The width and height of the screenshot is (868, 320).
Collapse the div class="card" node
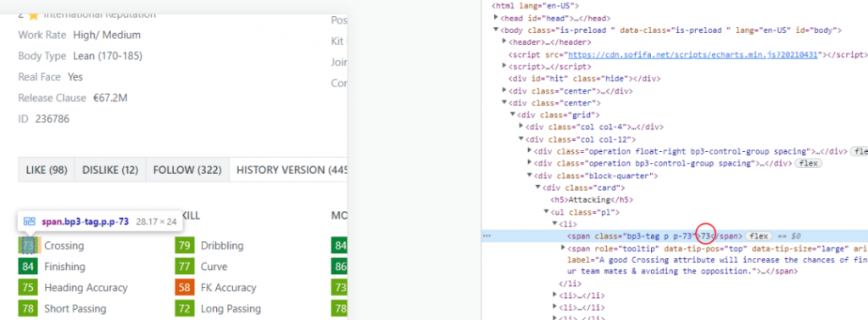coord(538,188)
